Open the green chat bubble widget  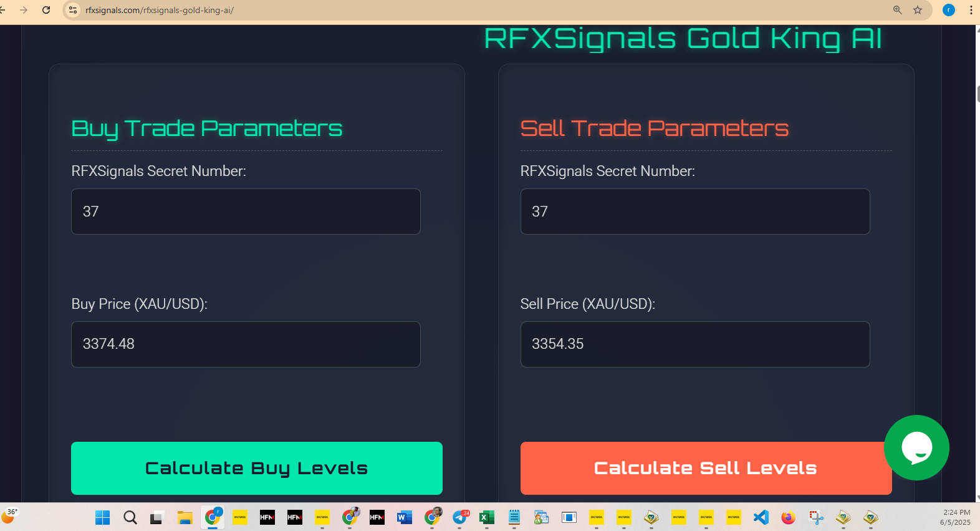coord(916,447)
